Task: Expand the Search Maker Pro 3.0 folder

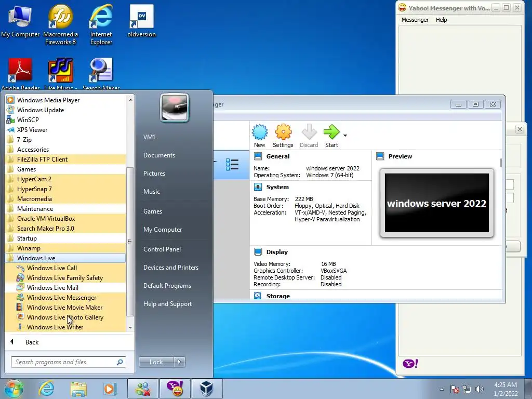Action: coord(65,229)
